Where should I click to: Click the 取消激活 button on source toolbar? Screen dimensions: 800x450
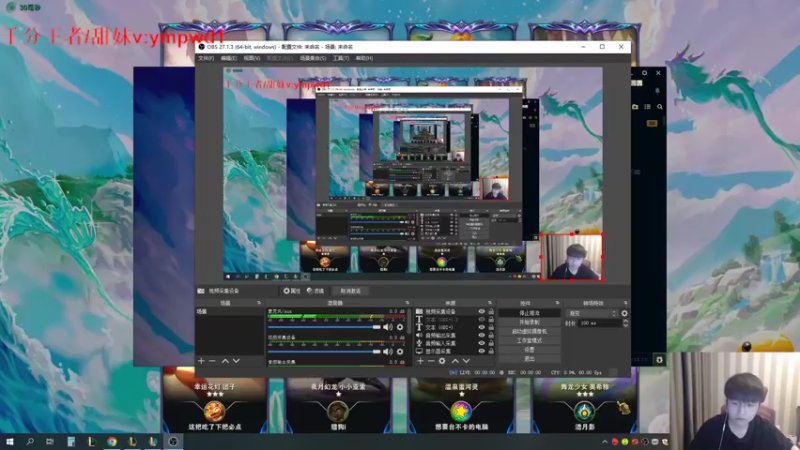coord(351,291)
